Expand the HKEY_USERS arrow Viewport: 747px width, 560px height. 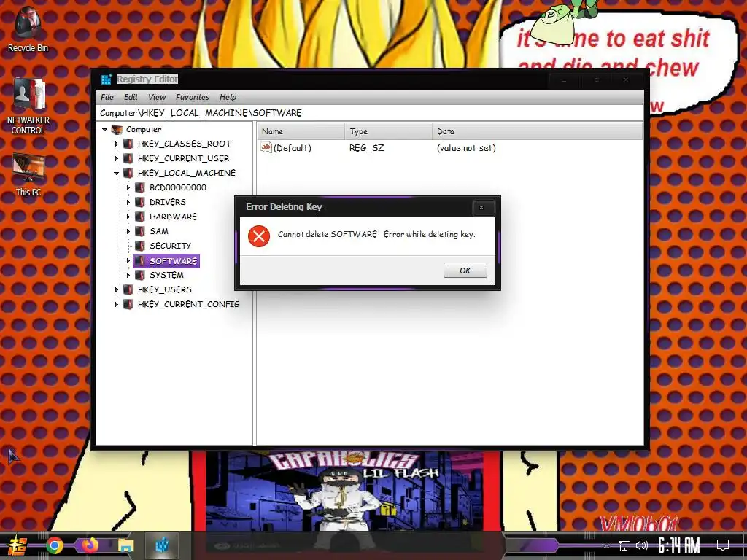pos(116,289)
